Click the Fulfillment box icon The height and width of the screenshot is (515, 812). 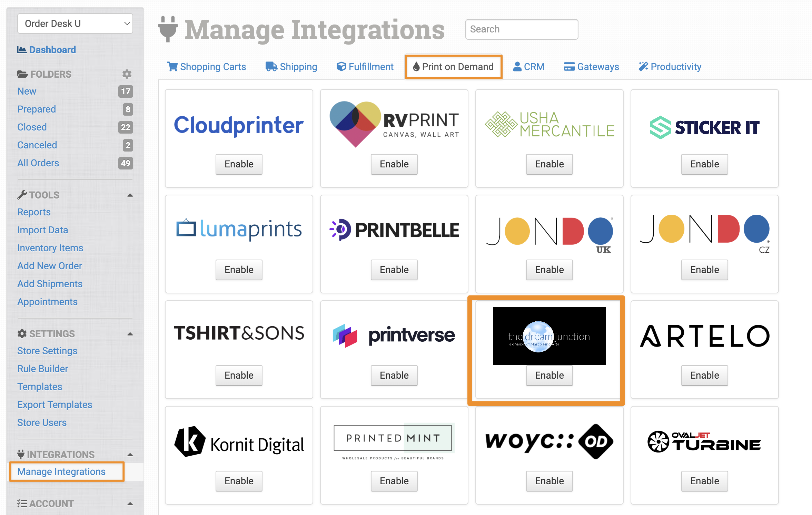[x=341, y=66]
